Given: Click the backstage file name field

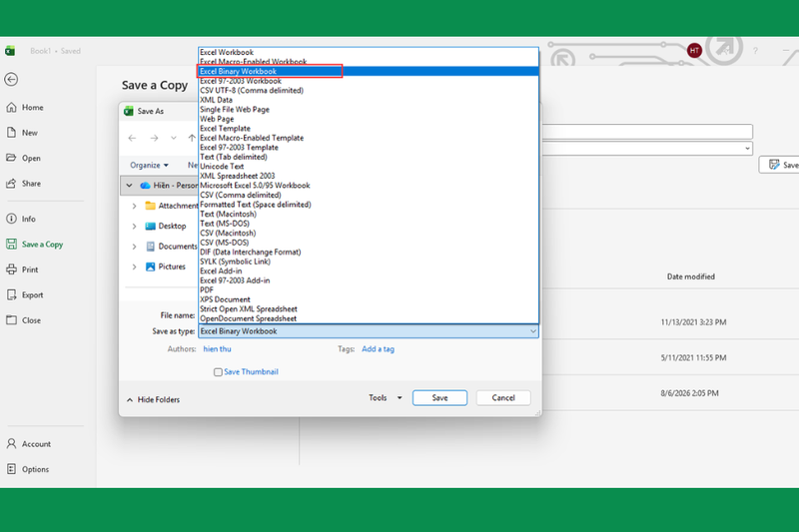Looking at the screenshot, I should pyautogui.click(x=647, y=132).
